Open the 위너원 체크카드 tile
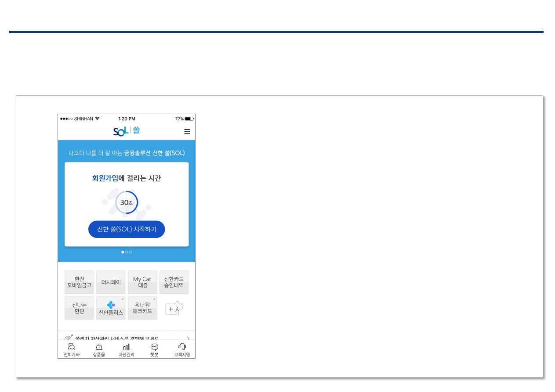Image resolution: width=555 pixels, height=392 pixels. point(142,308)
